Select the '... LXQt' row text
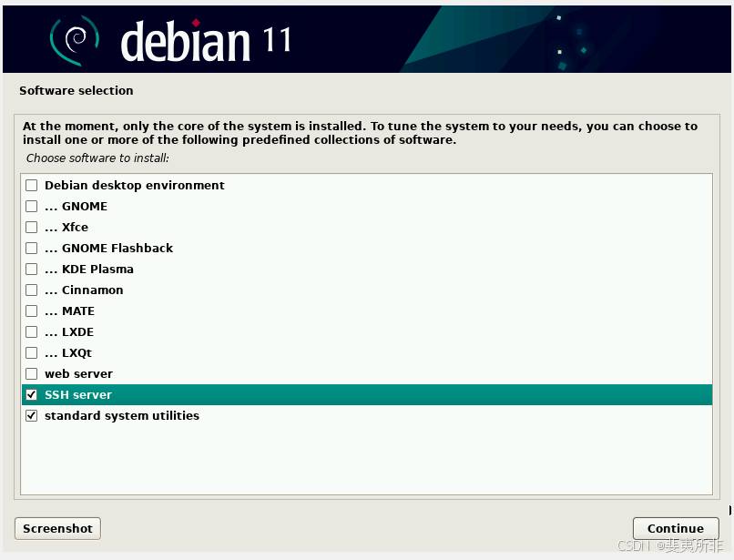Screen dimensions: 734x560 [x=68, y=353]
